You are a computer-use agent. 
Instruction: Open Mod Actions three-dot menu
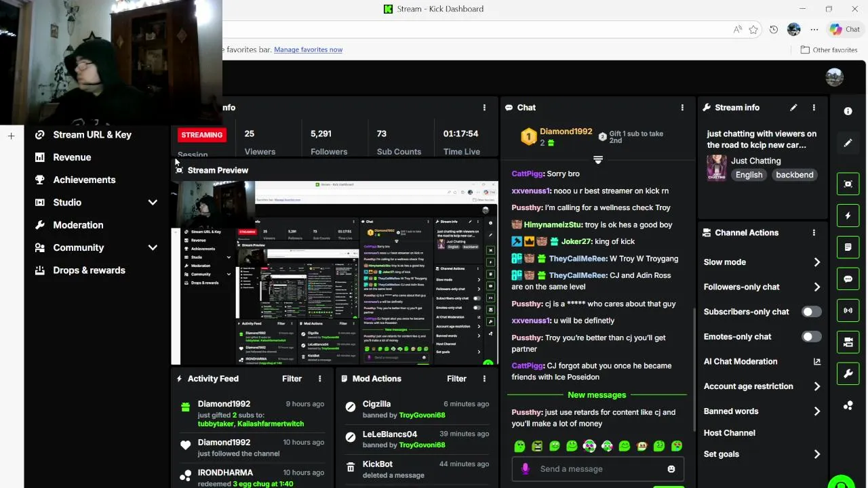click(x=484, y=379)
